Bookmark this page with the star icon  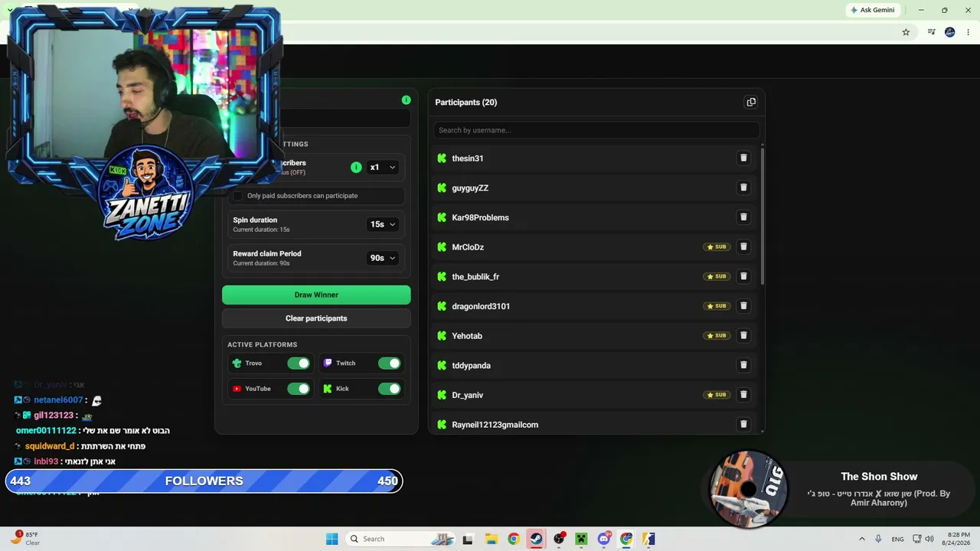(x=906, y=32)
